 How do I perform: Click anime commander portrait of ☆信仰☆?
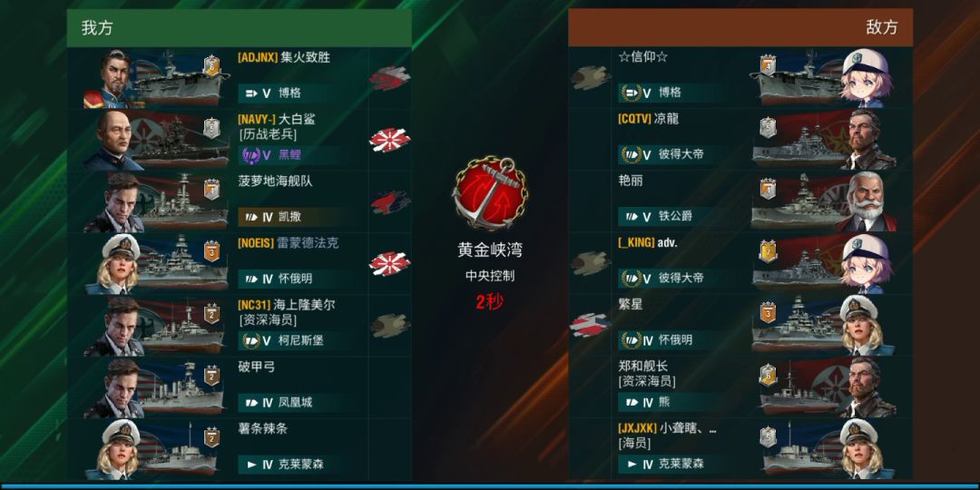tap(867, 78)
